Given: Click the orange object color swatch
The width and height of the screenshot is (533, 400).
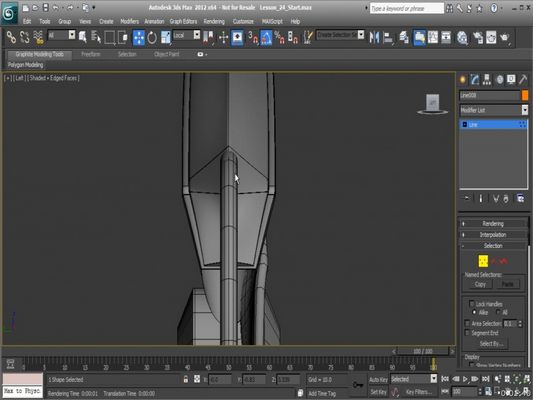Looking at the screenshot, I should (x=525, y=95).
